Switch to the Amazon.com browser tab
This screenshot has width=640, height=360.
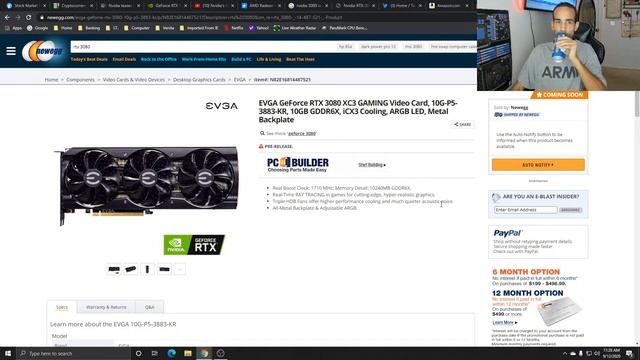[448, 6]
